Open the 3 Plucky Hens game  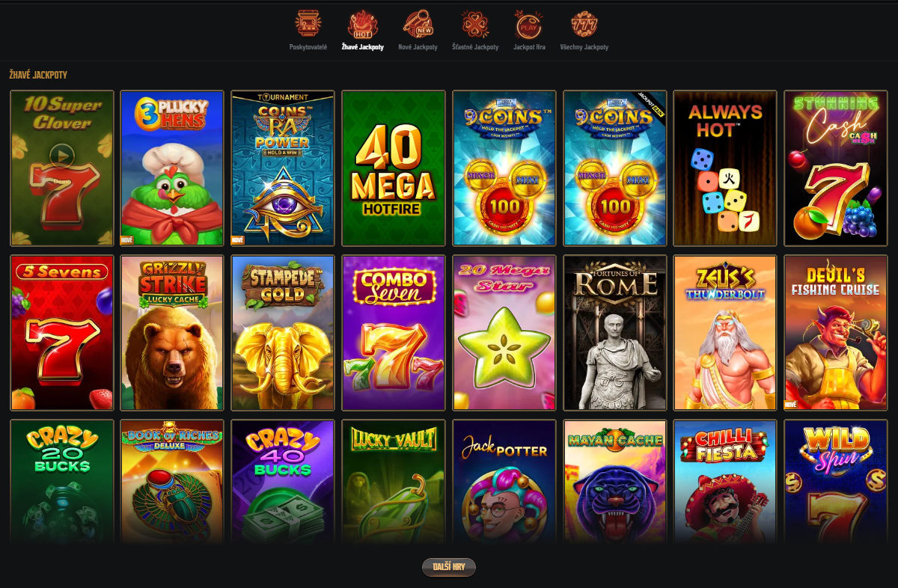click(172, 168)
